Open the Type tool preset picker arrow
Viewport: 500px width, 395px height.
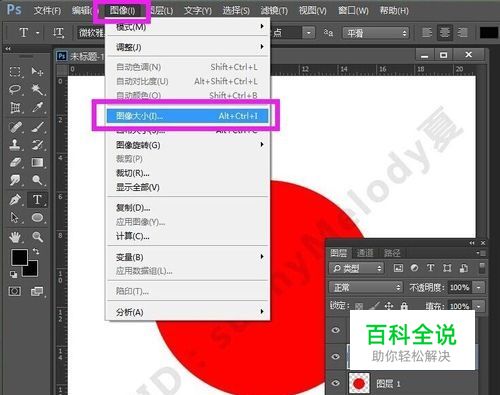[38, 33]
